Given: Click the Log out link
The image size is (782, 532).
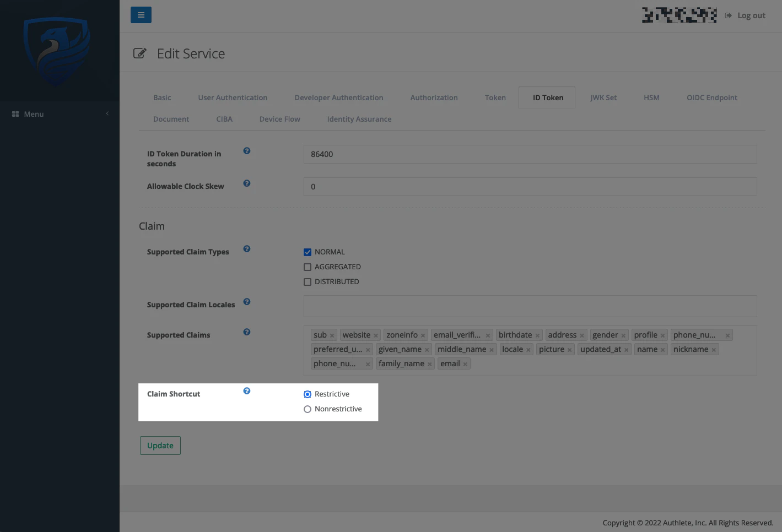Looking at the screenshot, I should (750, 15).
